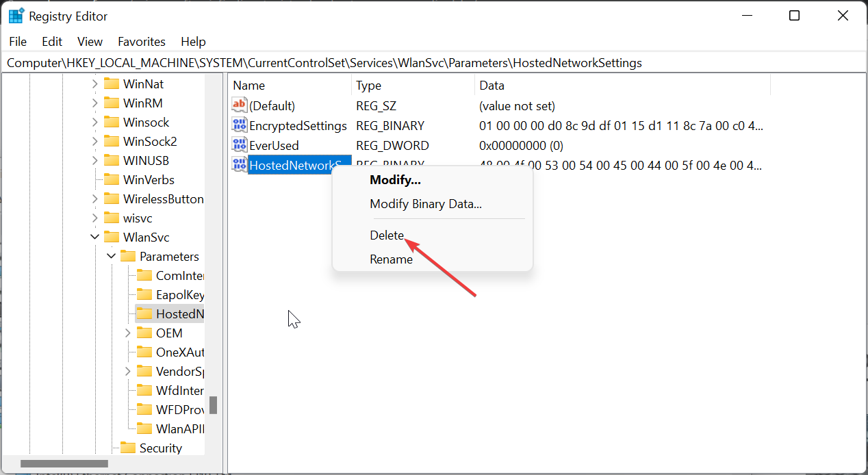This screenshot has height=475, width=868.
Task: Click REG_DWORD type cell of EverUsed
Action: coord(392,145)
